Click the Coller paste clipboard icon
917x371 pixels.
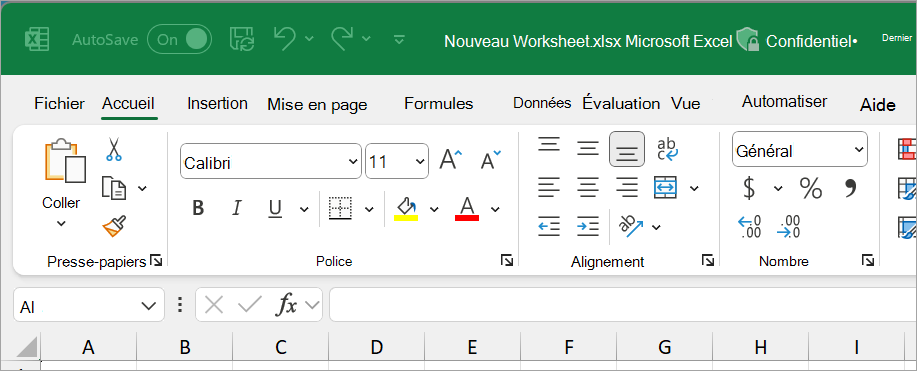click(x=65, y=161)
